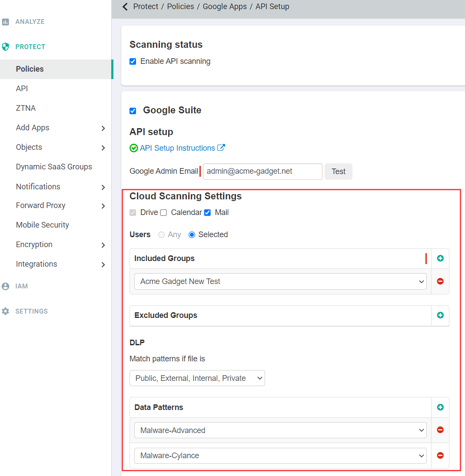Click the back arrow in the breadcrumb
The height and width of the screenshot is (476, 465).
click(125, 7)
